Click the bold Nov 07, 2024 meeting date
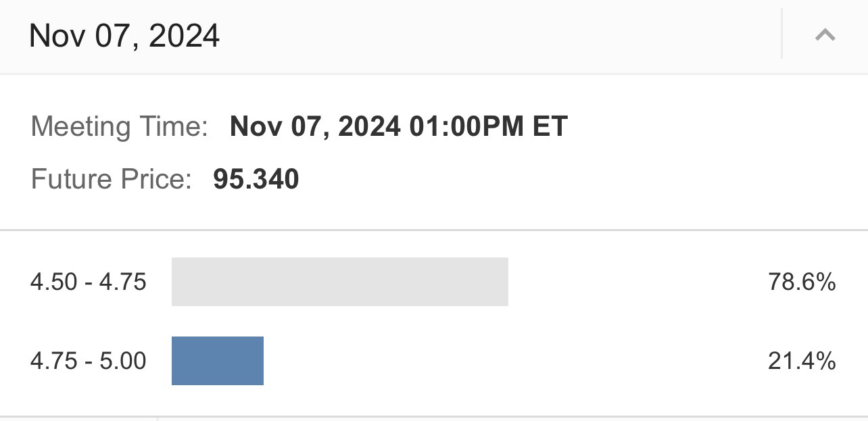Screen dimensions: 868x421 pyautogui.click(x=315, y=127)
